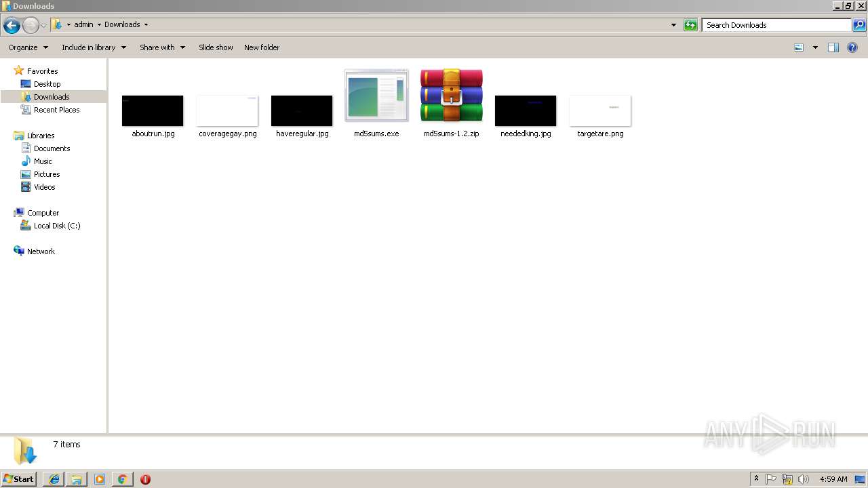Select Network in navigation pane
Viewport: 868px width, 488px height.
[x=41, y=251]
